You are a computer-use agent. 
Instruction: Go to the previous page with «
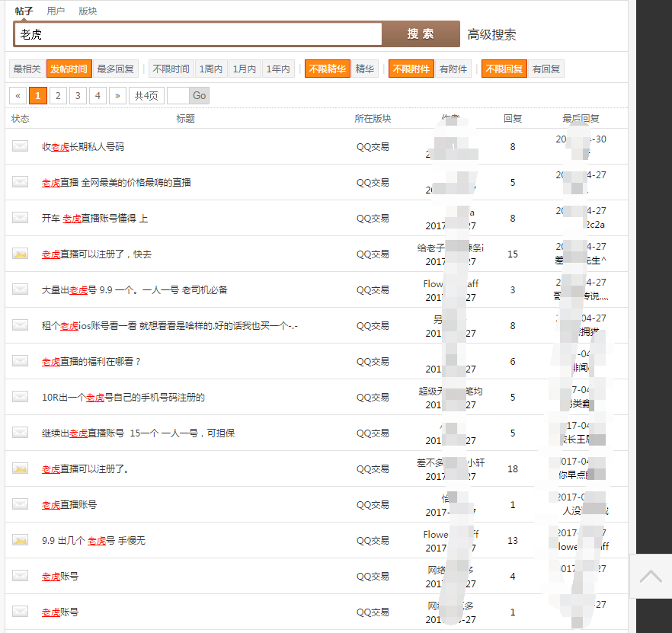18,95
